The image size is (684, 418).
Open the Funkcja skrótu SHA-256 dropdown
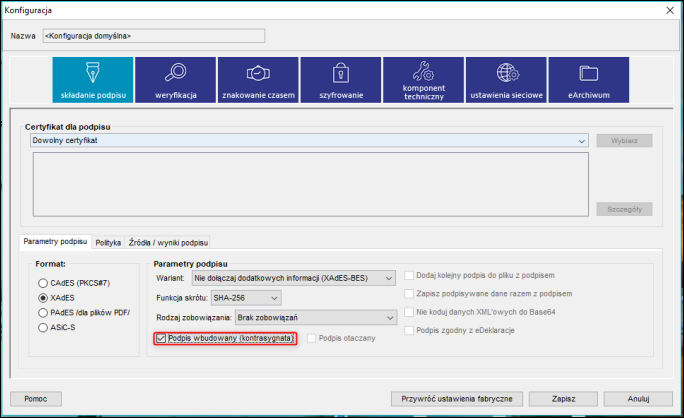(x=246, y=298)
